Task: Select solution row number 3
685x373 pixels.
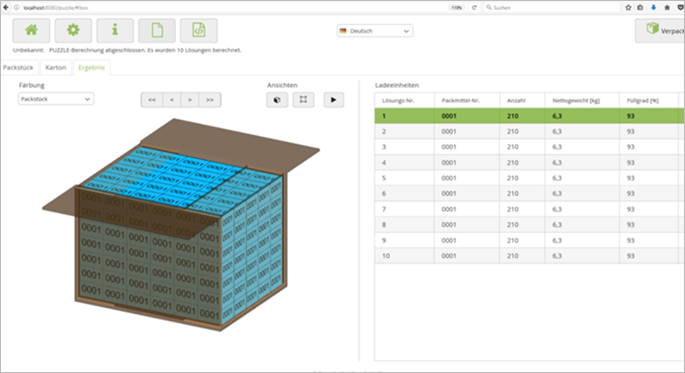Action: pos(529,147)
